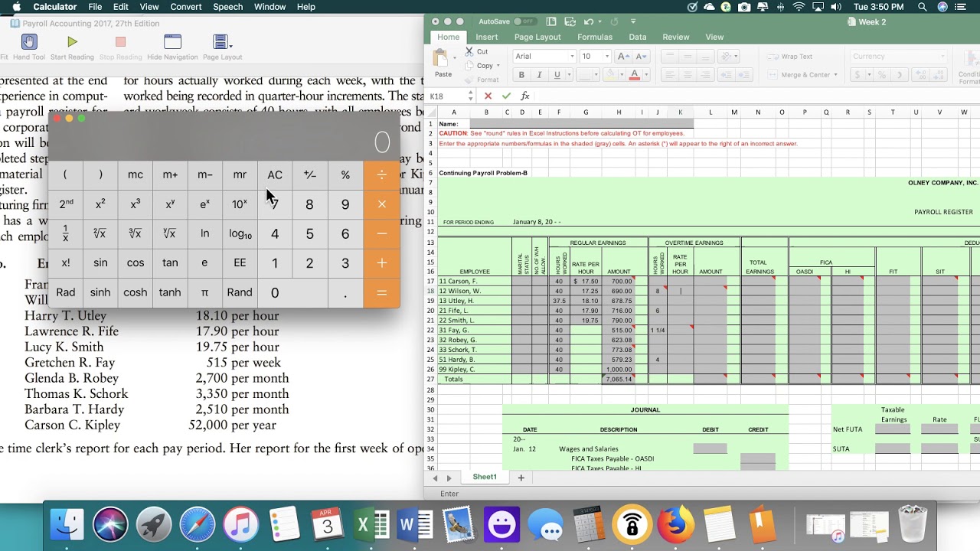Screen dimensions: 980x551
Task: Click the fill color paint bucket swatch
Action: (611, 75)
